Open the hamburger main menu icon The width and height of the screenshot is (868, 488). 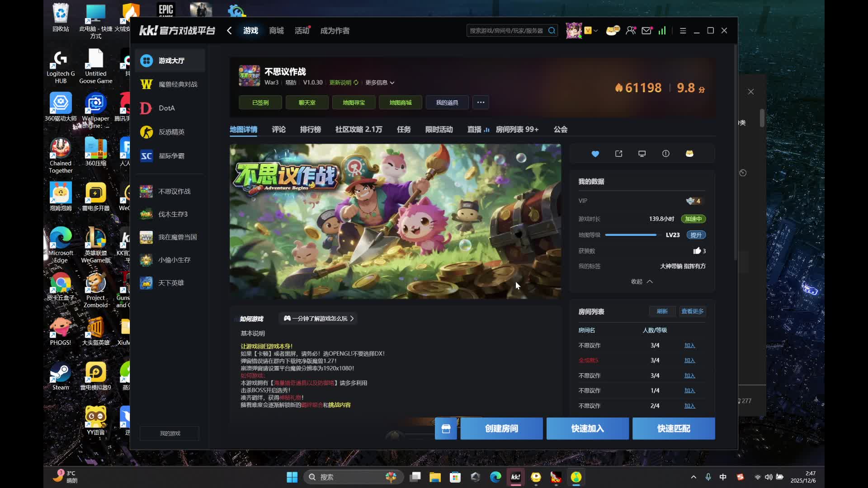click(x=683, y=31)
